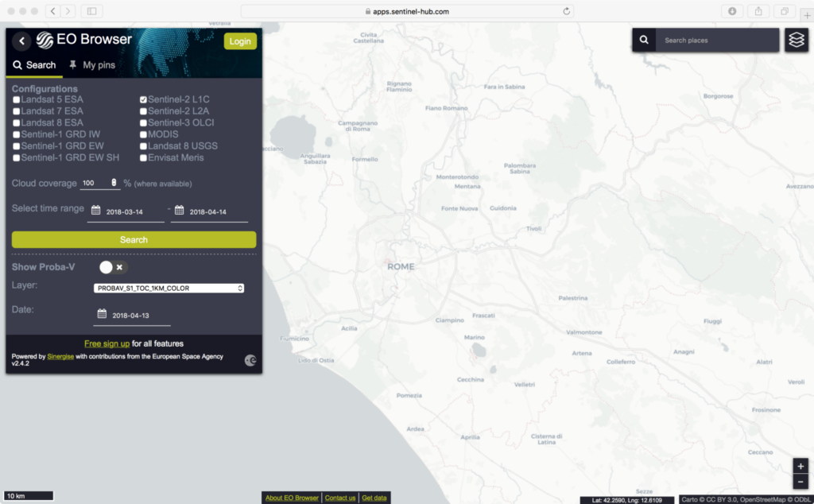
Task: Go back in Safari history
Action: tap(52, 11)
